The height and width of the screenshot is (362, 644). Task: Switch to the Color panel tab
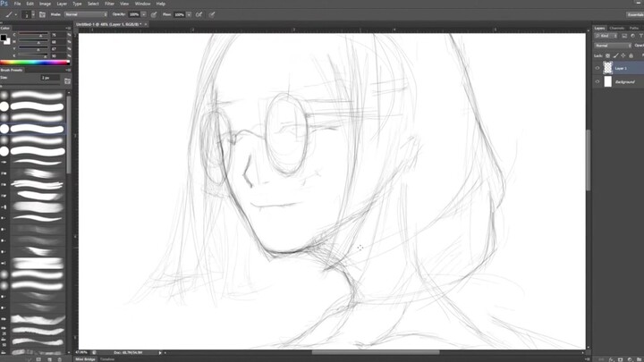pyautogui.click(x=5, y=28)
